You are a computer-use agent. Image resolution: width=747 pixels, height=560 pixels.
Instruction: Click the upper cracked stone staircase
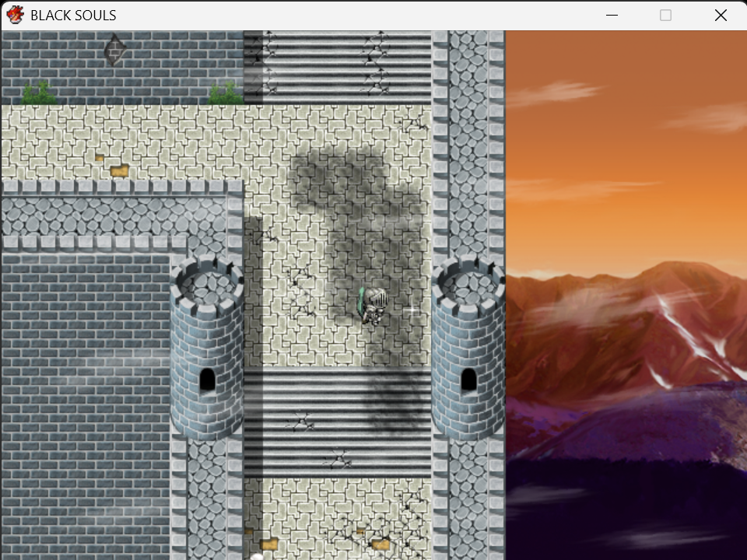pos(337,67)
